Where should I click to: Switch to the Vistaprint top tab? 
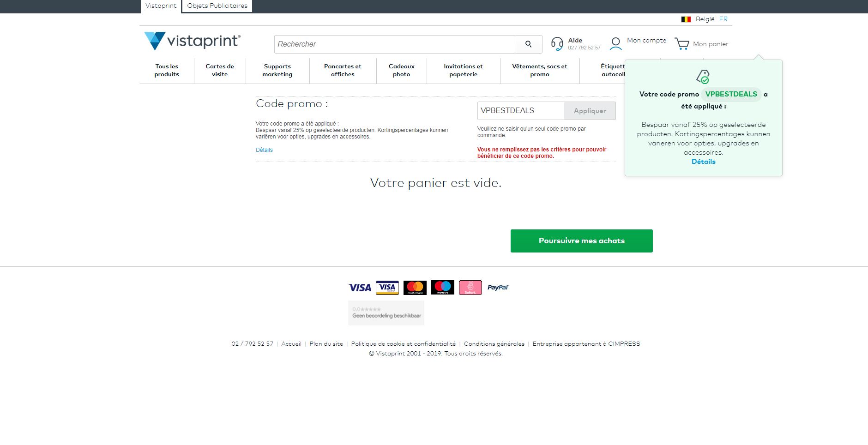point(161,6)
